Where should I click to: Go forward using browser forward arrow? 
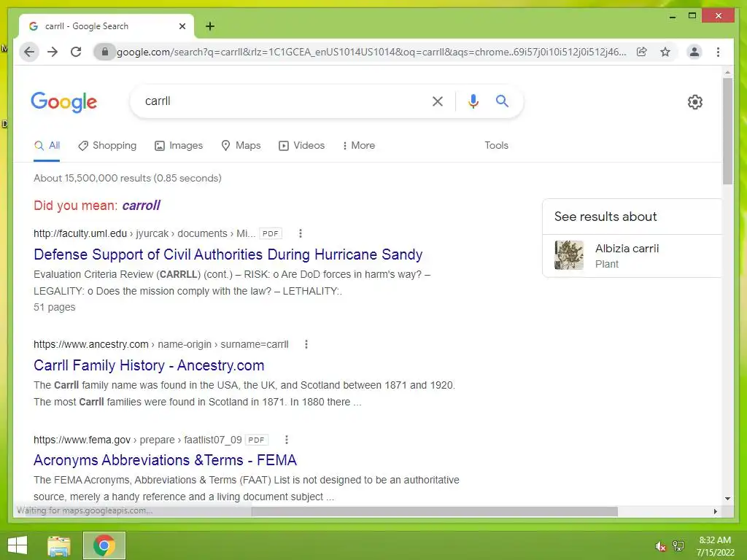tap(53, 52)
